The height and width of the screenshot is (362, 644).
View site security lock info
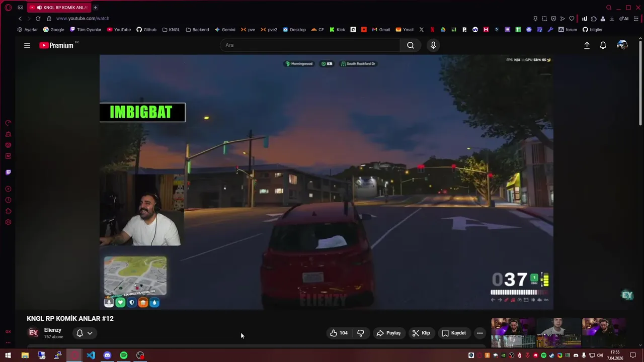pyautogui.click(x=49, y=19)
